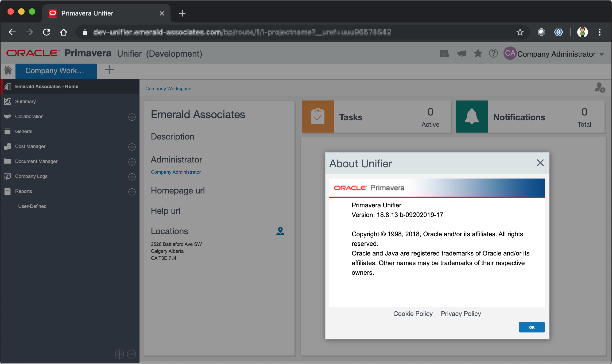The width and height of the screenshot is (612, 364).
Task: Click the 2526 Battleford Ave SW address
Action: 176,244
